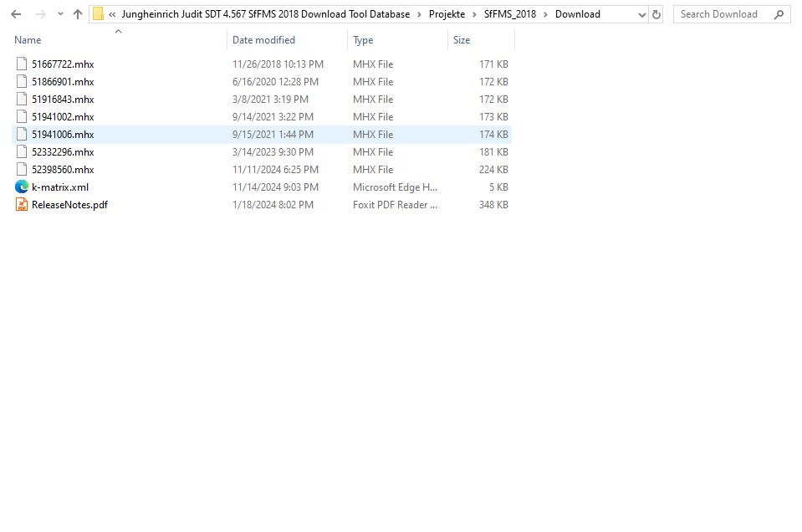Click inside the Search Download field

724,13
